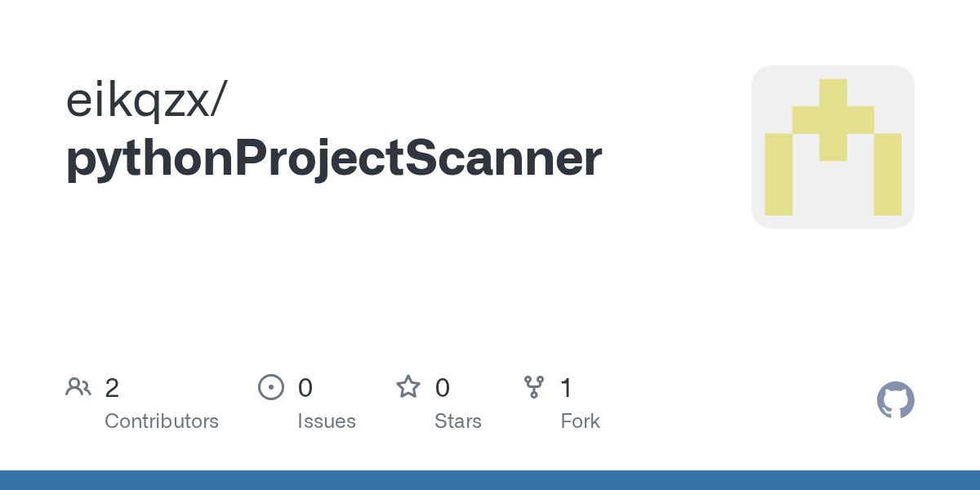This screenshot has height=490, width=980.
Task: Click the left yellow pillar of the identicon
Action: tap(778, 174)
